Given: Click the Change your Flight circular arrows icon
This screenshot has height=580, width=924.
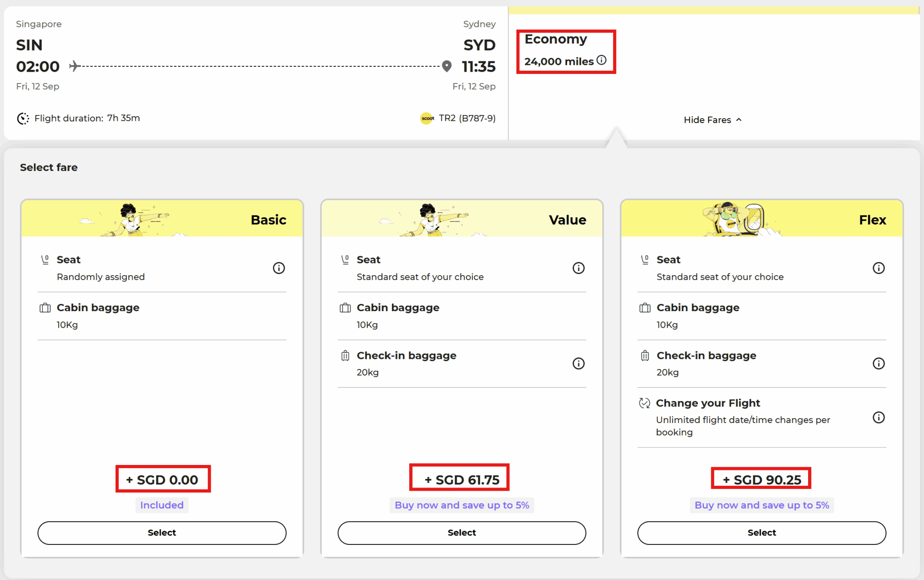Looking at the screenshot, I should coord(645,403).
